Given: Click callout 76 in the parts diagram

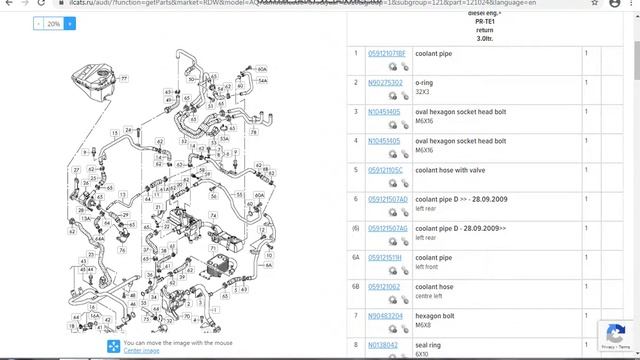Looking at the screenshot, I should point(122,250).
